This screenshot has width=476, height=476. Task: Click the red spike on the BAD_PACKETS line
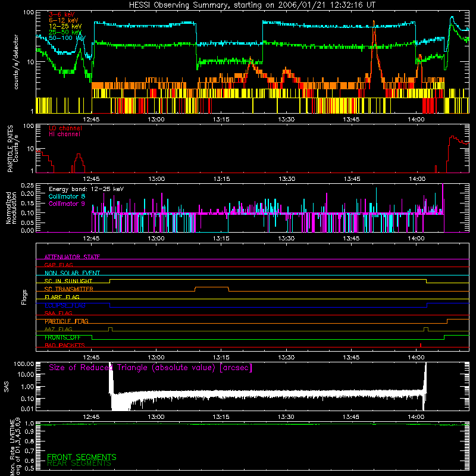[421, 345]
